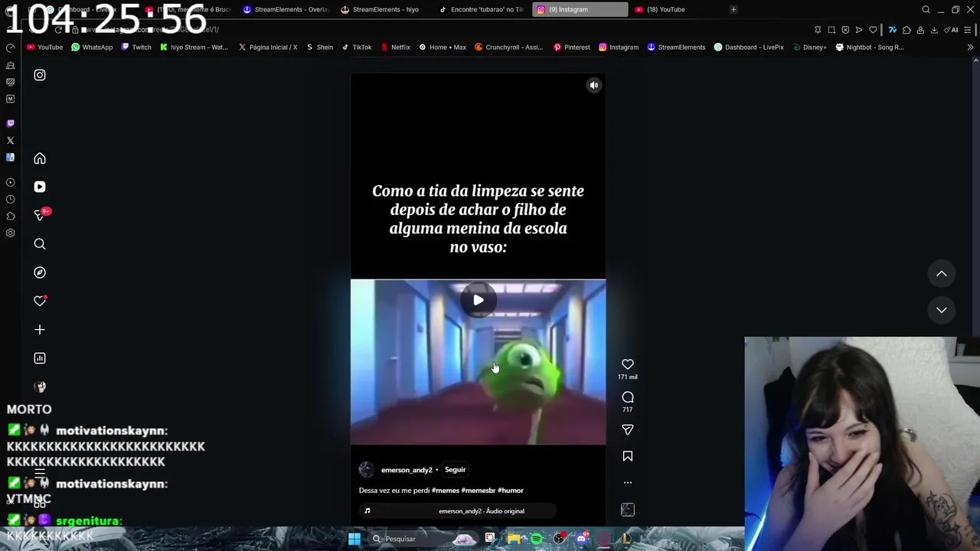Open the dashboard chart icon in the sidebar

click(40, 358)
